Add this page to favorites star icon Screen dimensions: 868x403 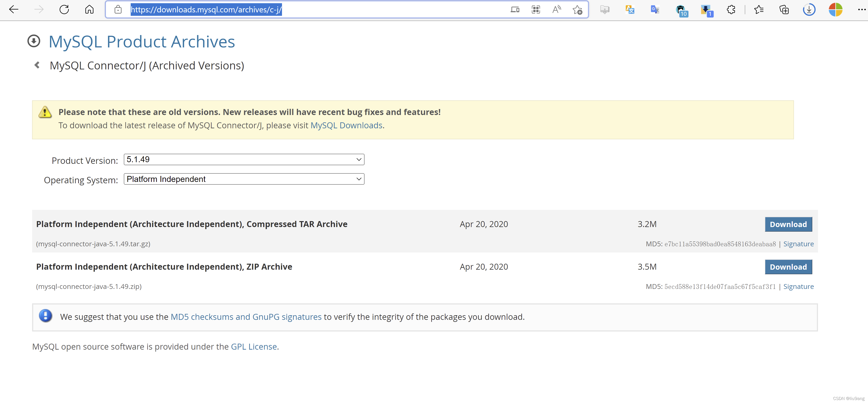point(577,10)
